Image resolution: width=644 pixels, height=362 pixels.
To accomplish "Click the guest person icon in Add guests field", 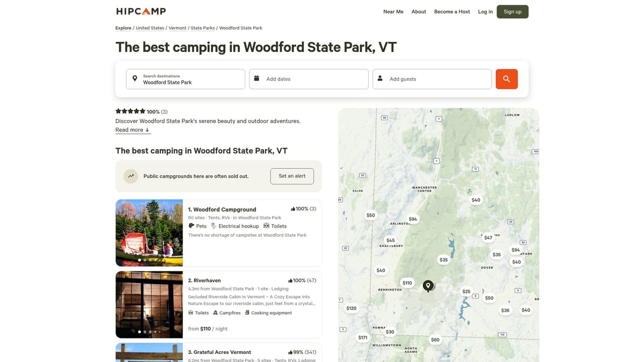I will [380, 78].
